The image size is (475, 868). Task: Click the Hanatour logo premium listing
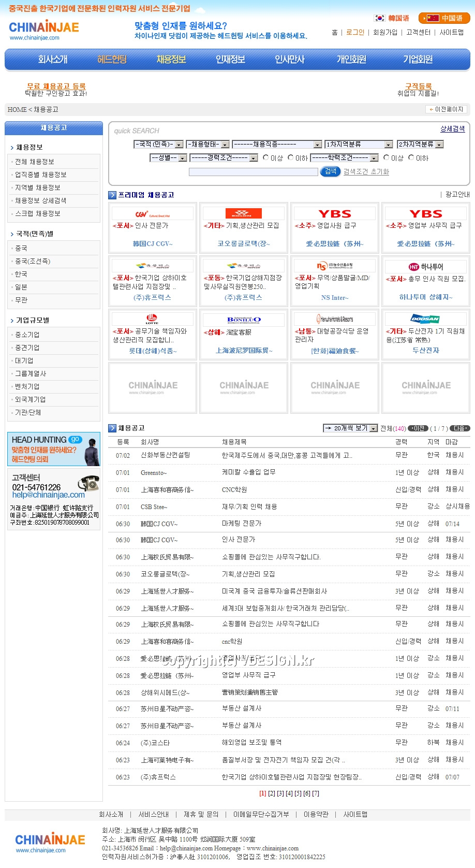pos(426,267)
